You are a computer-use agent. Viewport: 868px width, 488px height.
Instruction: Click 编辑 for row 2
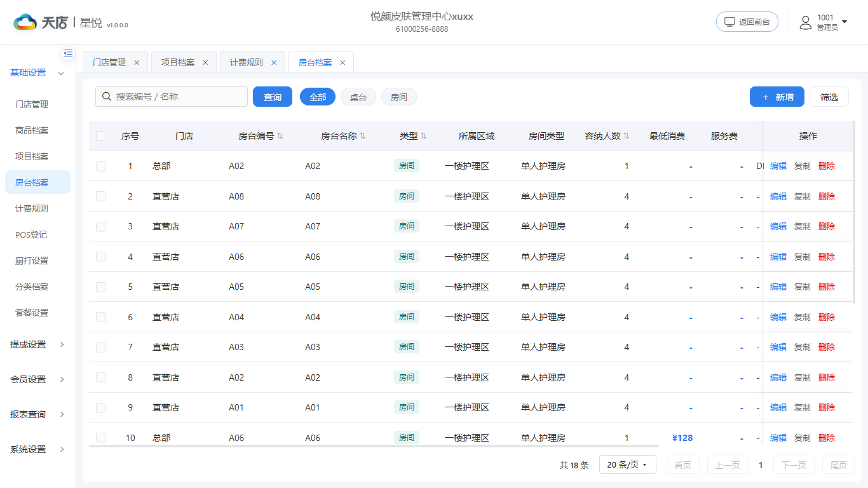coord(778,196)
